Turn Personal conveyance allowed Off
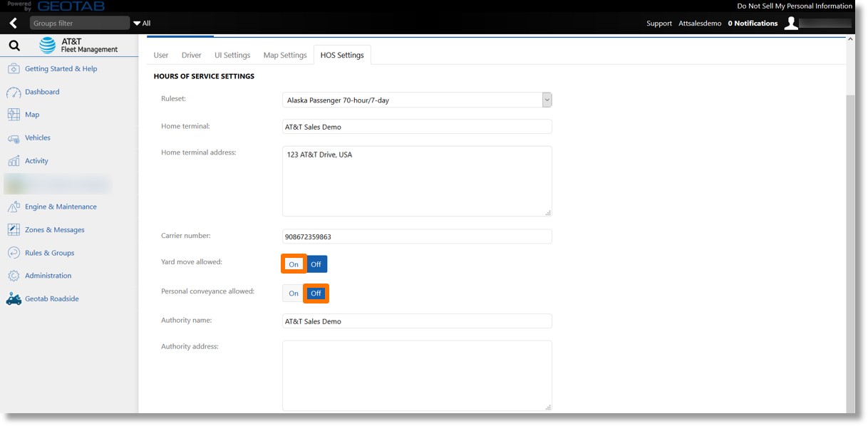 (x=316, y=293)
